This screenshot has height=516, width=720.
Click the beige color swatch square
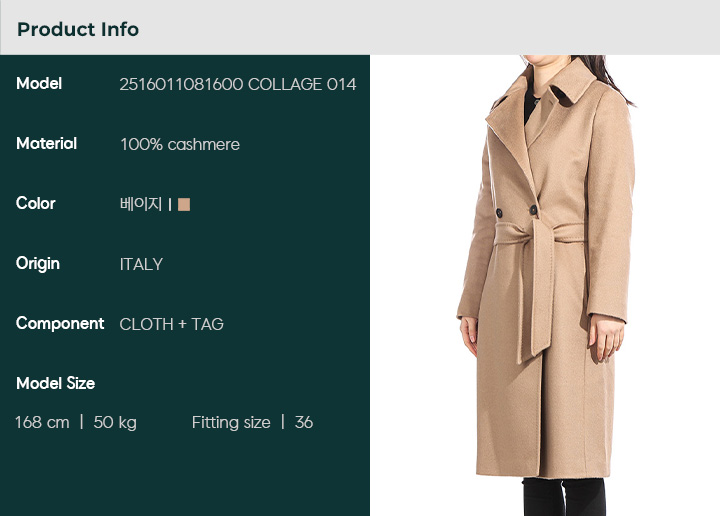pos(184,204)
